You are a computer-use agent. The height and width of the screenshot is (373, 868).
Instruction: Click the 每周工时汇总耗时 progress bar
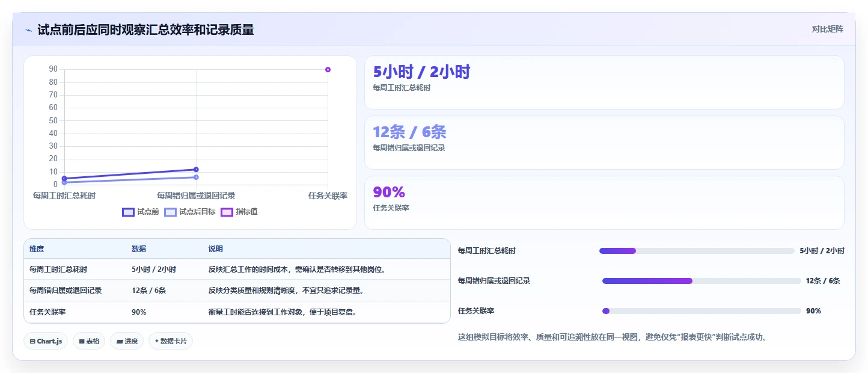click(x=697, y=251)
